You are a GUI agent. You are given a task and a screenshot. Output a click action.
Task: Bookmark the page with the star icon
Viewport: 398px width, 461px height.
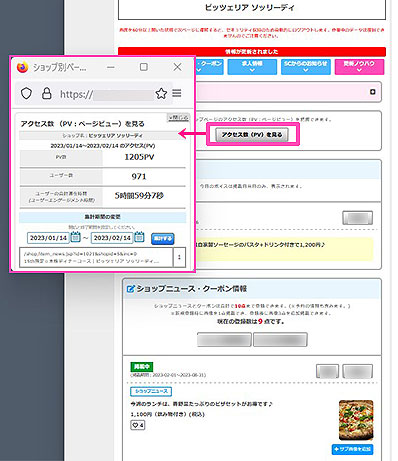(x=161, y=94)
